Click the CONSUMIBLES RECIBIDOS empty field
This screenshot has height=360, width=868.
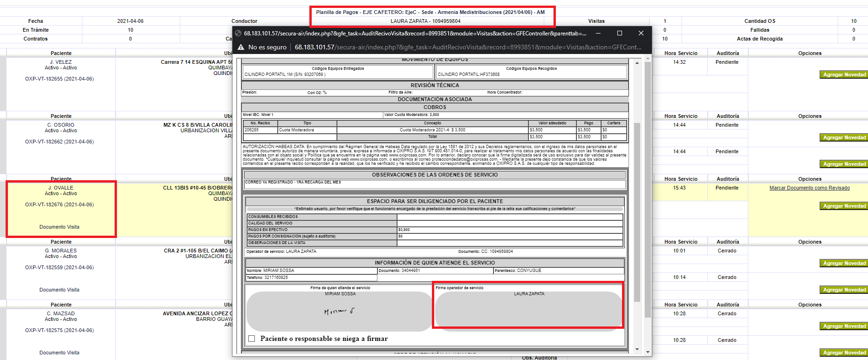point(510,217)
